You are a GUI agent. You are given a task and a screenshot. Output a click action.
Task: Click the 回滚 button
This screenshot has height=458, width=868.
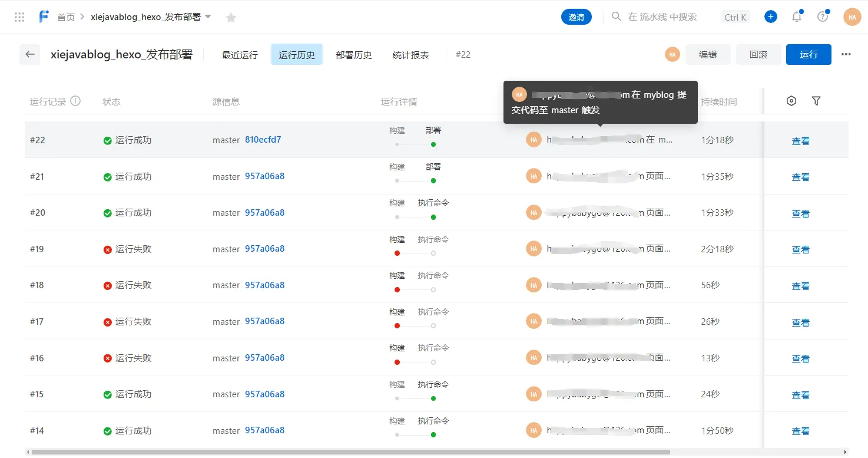(x=758, y=54)
